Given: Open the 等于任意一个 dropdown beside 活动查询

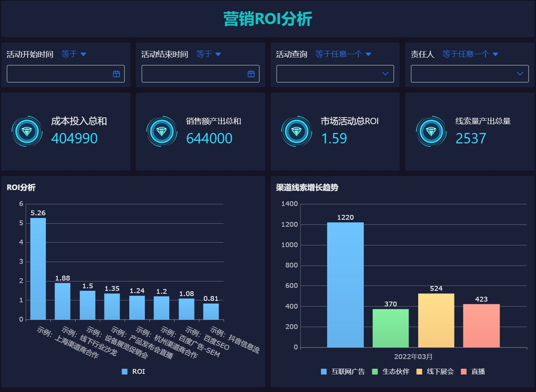Looking at the screenshot, I should pyautogui.click(x=343, y=54).
